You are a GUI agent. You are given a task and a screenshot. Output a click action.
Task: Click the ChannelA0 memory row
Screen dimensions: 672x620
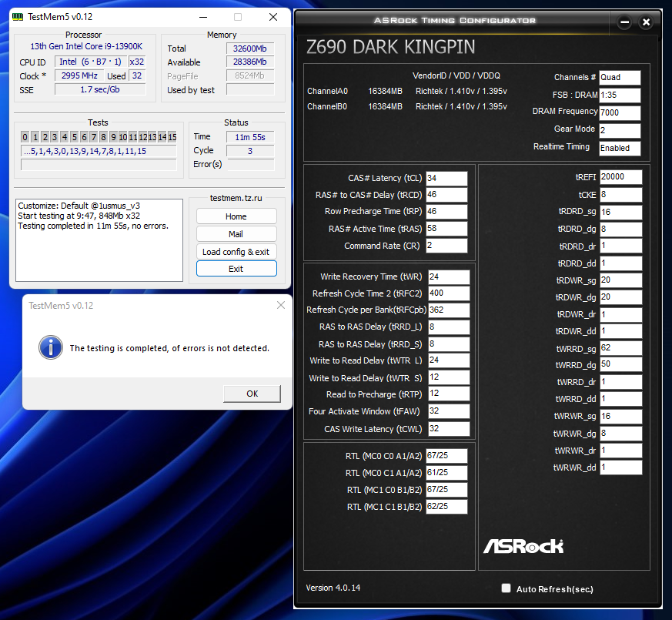[x=406, y=92]
